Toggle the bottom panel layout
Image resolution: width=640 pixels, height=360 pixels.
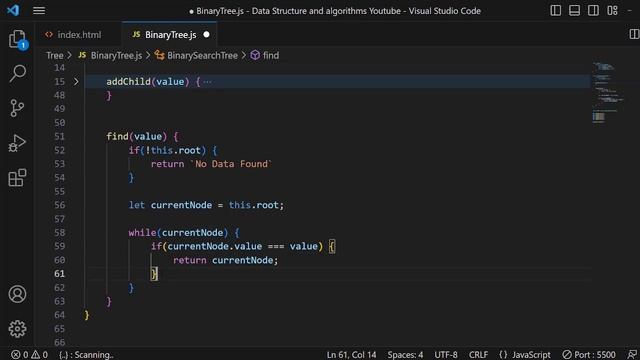(574, 11)
